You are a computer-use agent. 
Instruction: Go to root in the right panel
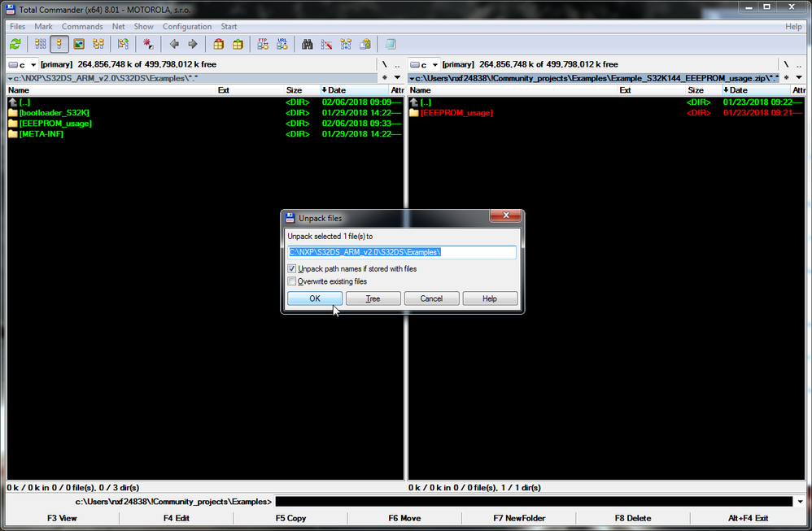click(x=786, y=64)
